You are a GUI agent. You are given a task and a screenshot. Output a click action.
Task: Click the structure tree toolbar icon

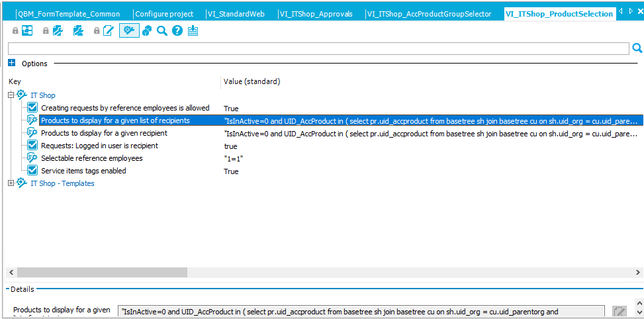pos(27,31)
